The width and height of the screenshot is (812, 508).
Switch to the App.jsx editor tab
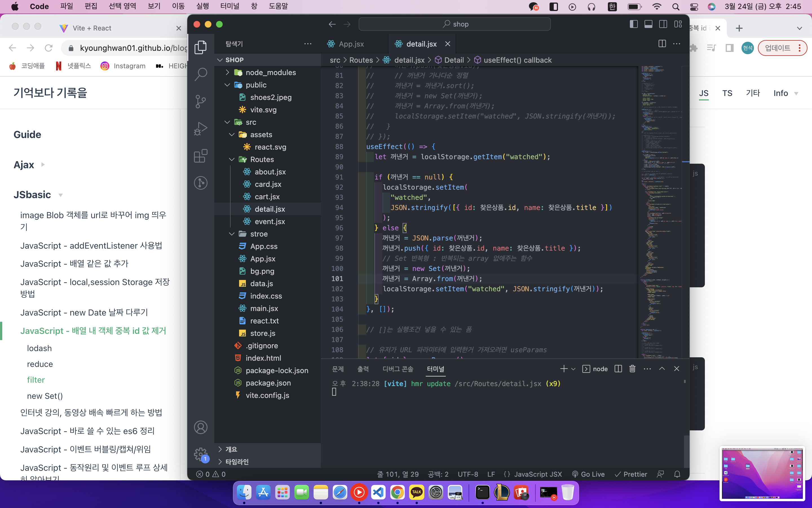[x=351, y=44]
